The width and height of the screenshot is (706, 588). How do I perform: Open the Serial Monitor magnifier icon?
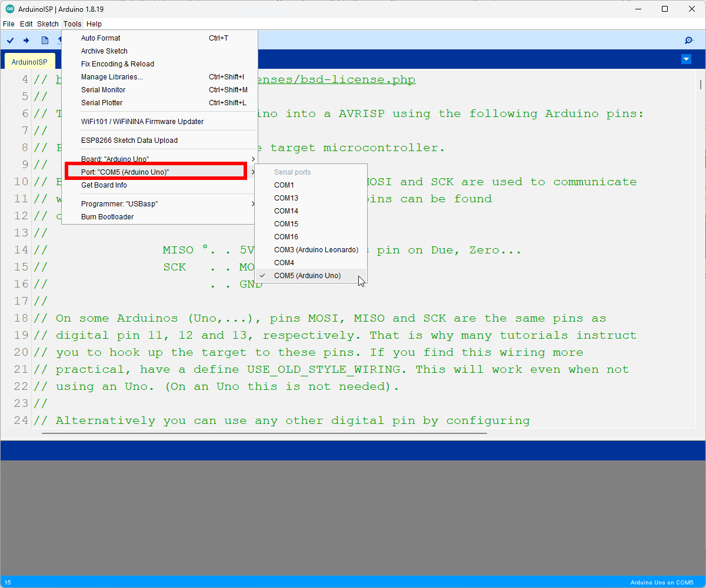pyautogui.click(x=688, y=40)
